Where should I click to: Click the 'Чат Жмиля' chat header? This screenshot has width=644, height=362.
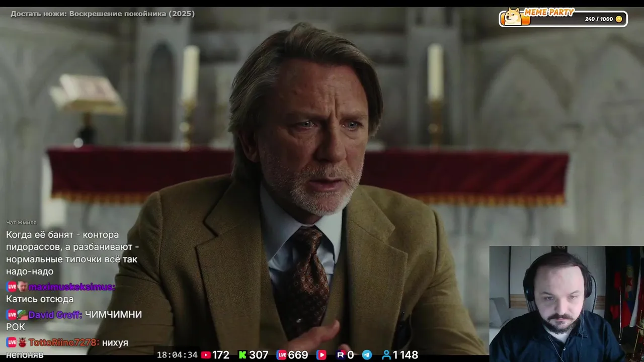click(x=21, y=222)
